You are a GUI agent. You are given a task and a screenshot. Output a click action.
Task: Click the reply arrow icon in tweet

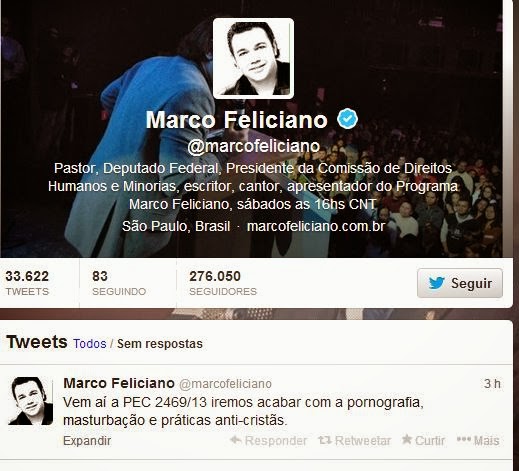(x=236, y=440)
